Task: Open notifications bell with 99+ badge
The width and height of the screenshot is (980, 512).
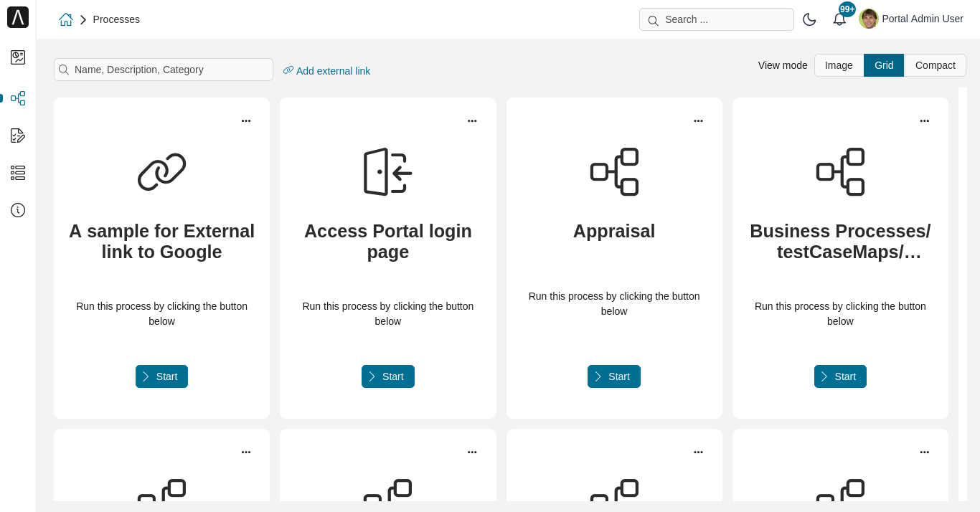Action: [x=839, y=19]
